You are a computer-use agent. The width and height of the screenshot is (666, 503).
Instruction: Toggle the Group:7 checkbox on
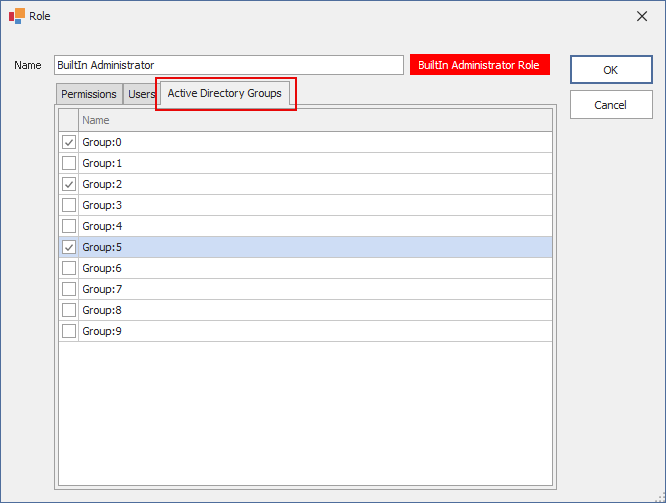pyautogui.click(x=69, y=289)
